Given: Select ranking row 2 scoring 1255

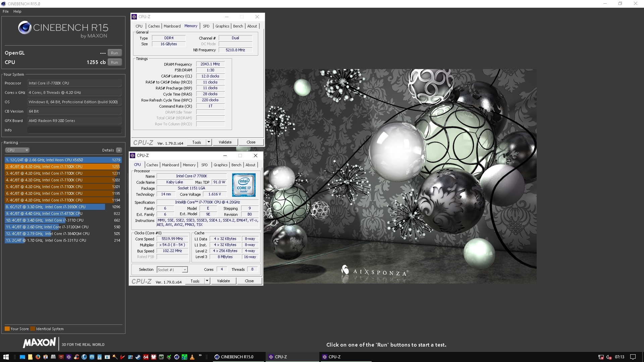Looking at the screenshot, I should [63, 167].
